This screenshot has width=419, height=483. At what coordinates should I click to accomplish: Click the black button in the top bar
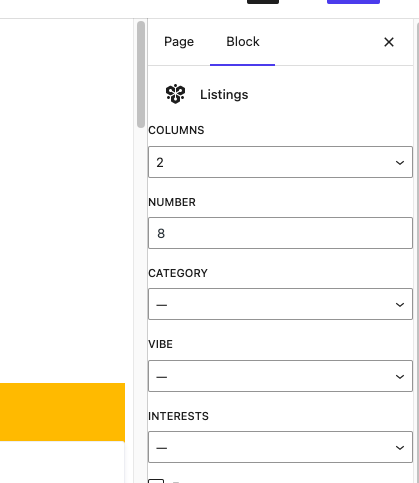tap(263, 2)
